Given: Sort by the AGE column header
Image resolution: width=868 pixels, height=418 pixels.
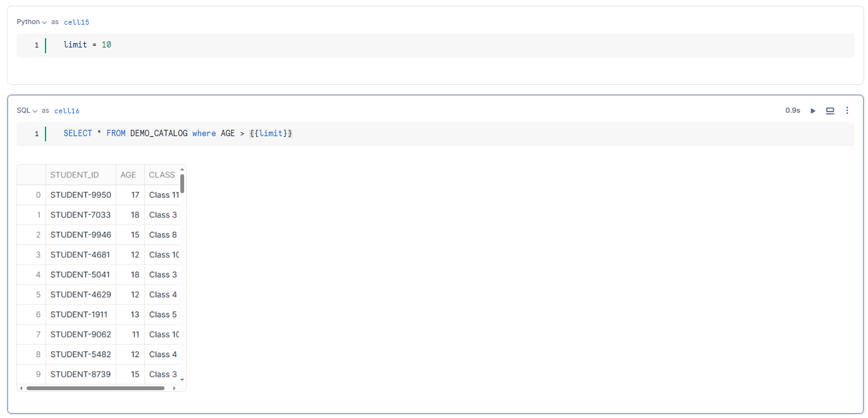Looking at the screenshot, I should coord(130,175).
